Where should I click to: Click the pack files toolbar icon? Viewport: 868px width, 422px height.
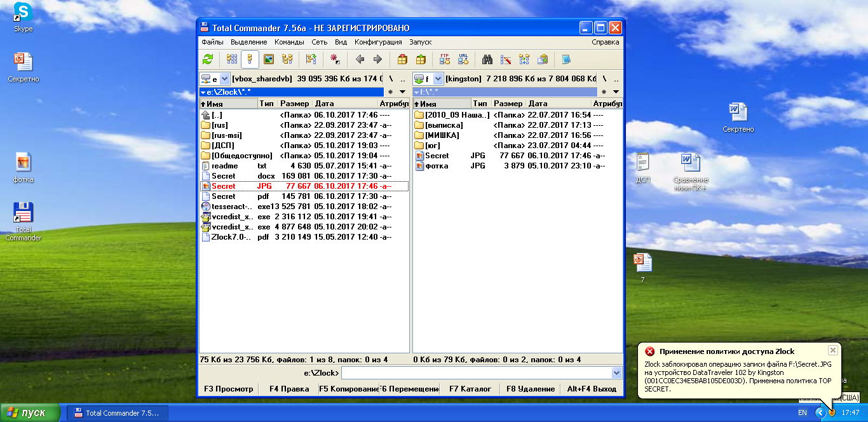tap(402, 59)
